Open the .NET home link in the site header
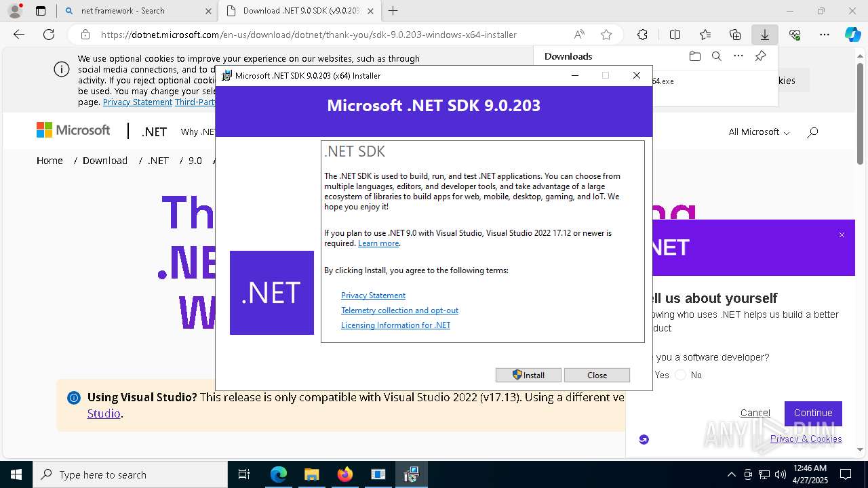Viewport: 868px width, 488px height. pyautogui.click(x=154, y=132)
